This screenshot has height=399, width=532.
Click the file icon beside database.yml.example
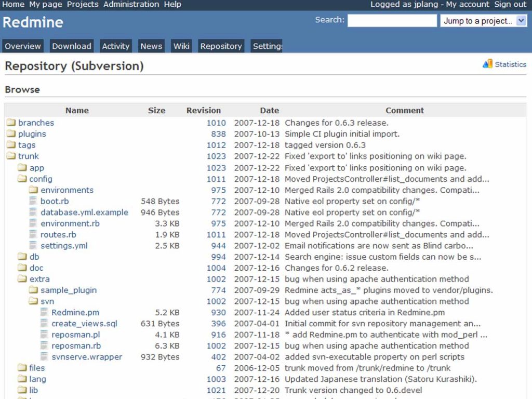(32, 212)
